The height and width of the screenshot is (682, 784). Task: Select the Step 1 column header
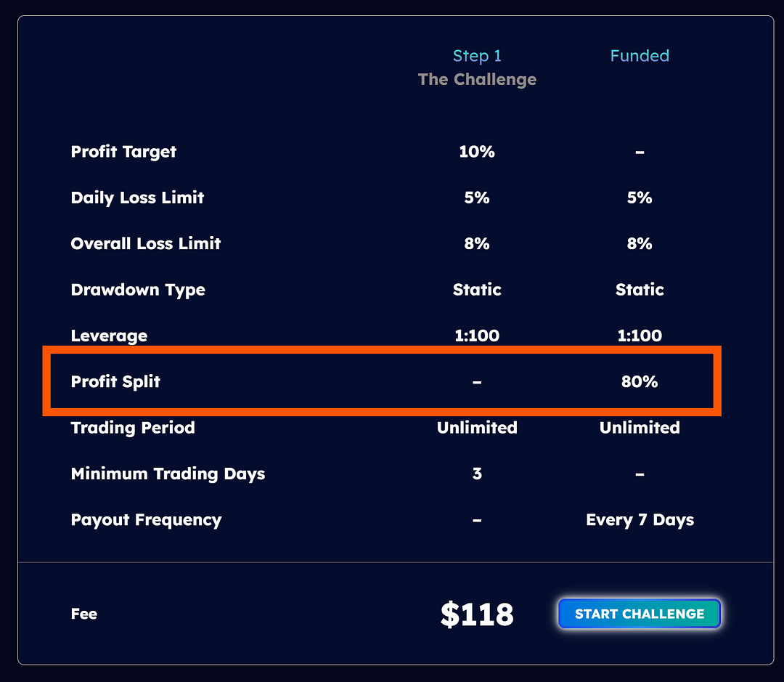tap(477, 55)
